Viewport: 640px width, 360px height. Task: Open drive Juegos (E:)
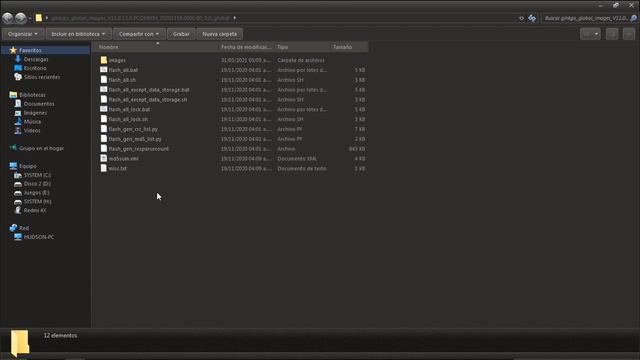point(36,193)
